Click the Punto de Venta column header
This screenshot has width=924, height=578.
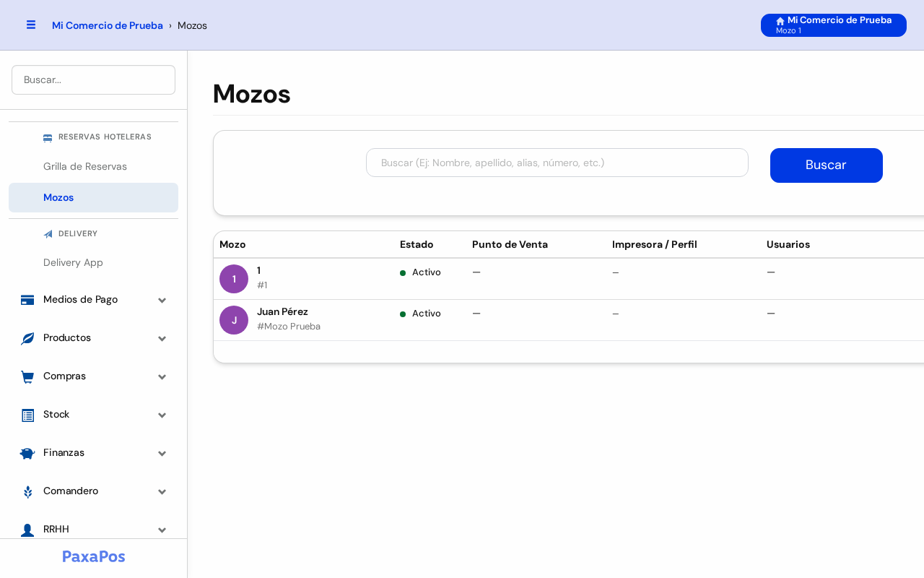tap(510, 244)
